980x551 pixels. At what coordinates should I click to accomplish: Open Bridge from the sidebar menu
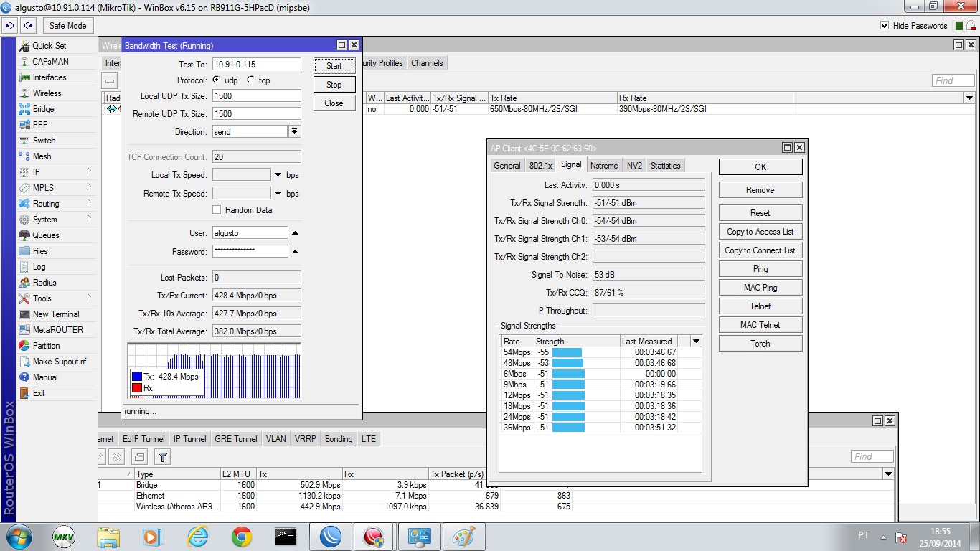43,109
